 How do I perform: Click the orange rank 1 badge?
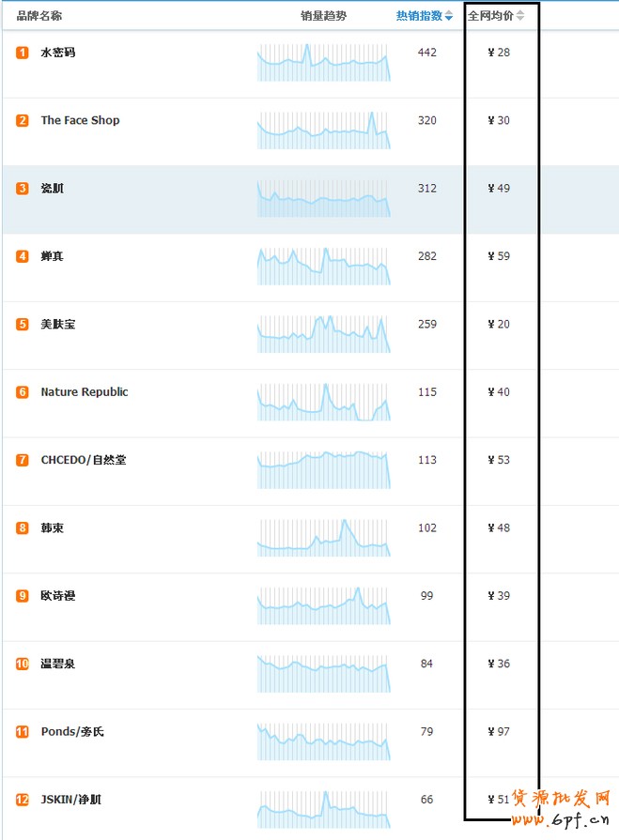(x=22, y=53)
